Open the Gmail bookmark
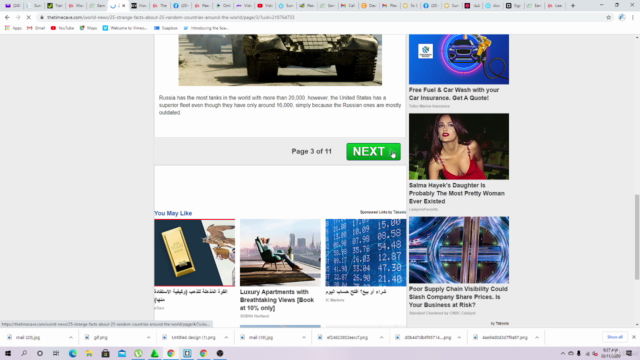This screenshot has height=360, width=640. (36, 28)
